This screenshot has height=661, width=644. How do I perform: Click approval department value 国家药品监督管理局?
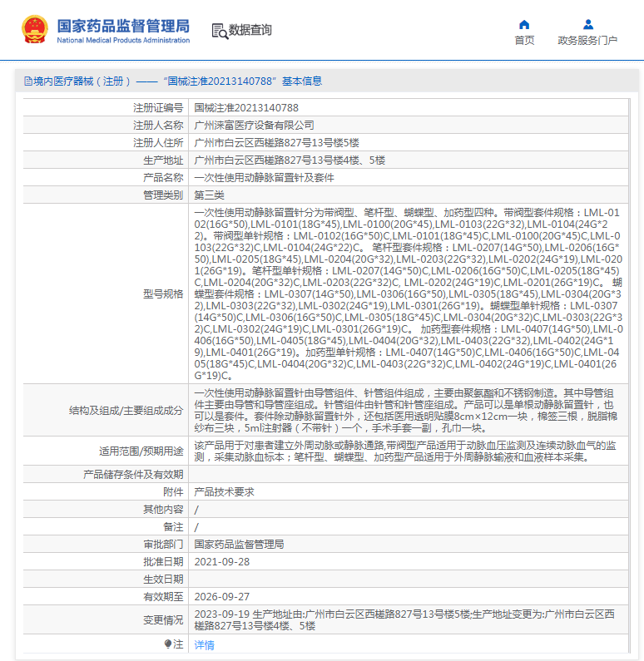click(239, 545)
